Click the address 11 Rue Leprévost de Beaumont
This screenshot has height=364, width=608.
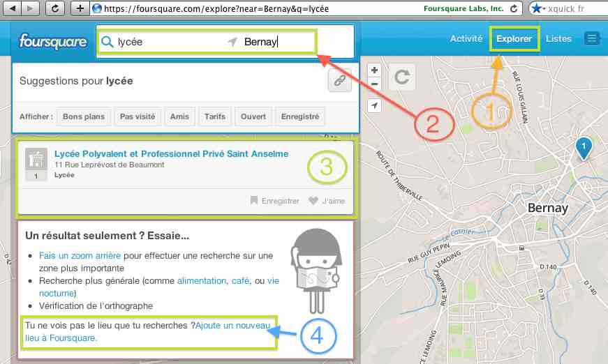[110, 165]
